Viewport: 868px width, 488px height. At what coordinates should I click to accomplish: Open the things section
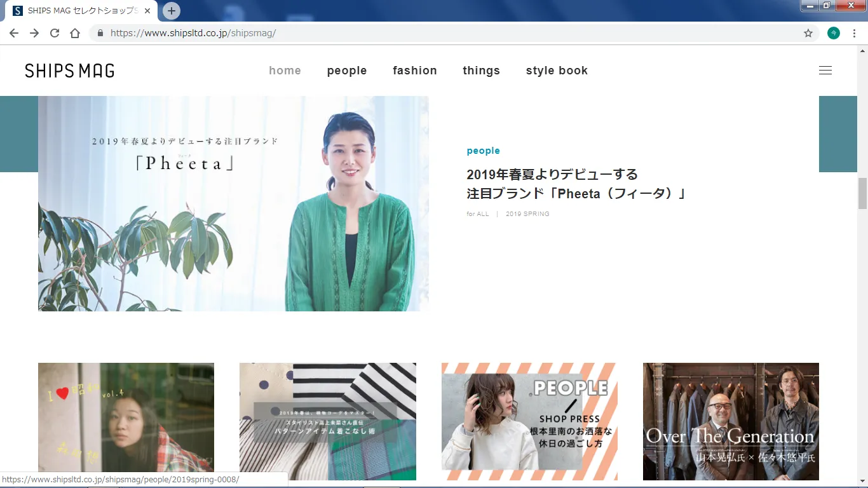481,71
